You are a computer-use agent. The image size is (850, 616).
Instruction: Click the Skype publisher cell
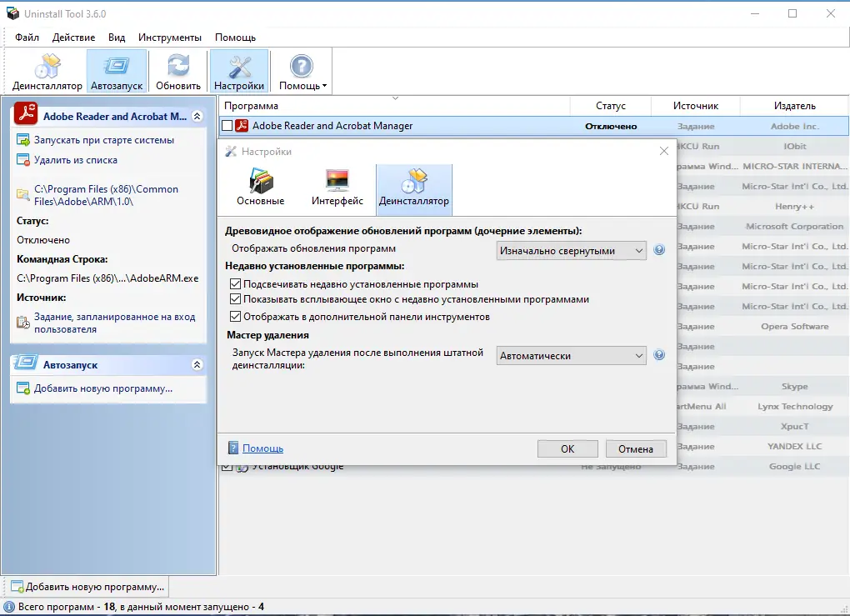coord(795,387)
